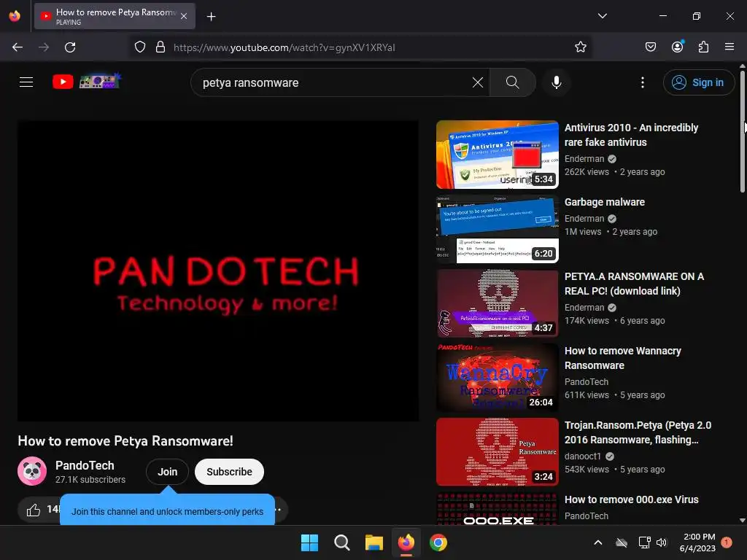Go forward in Firefox history
Image resolution: width=747 pixels, height=560 pixels.
coord(44,47)
